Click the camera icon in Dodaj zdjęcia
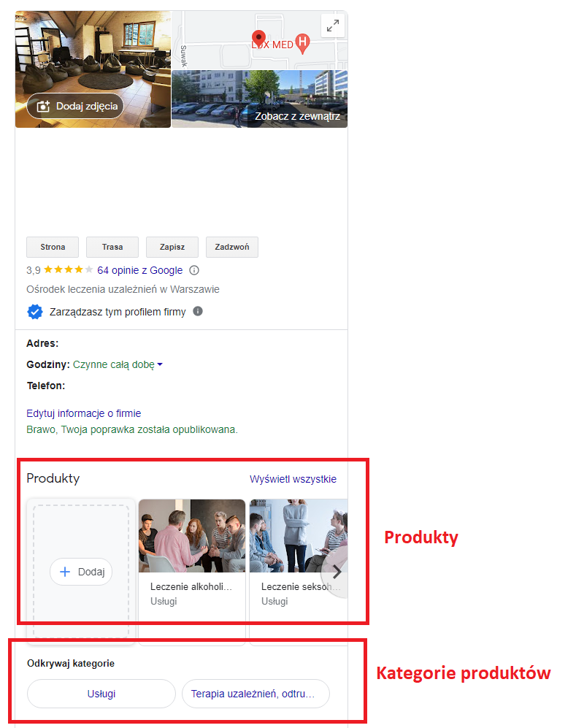 coord(43,106)
